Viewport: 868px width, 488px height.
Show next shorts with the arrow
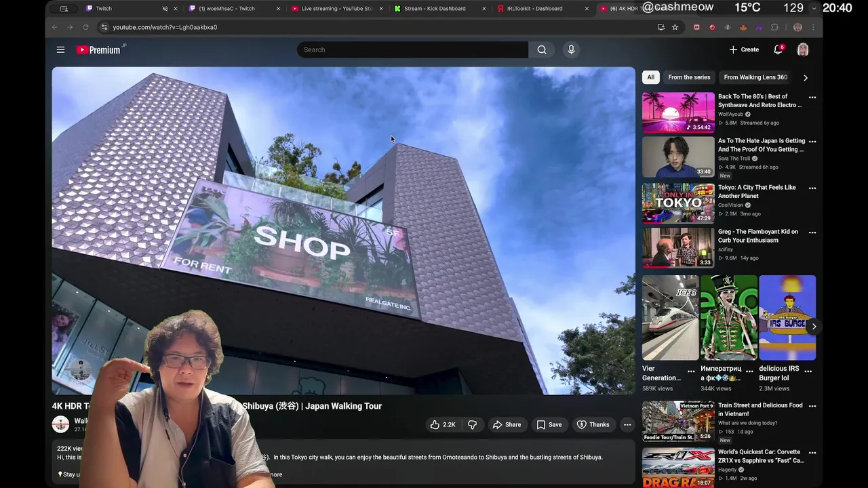tap(814, 326)
